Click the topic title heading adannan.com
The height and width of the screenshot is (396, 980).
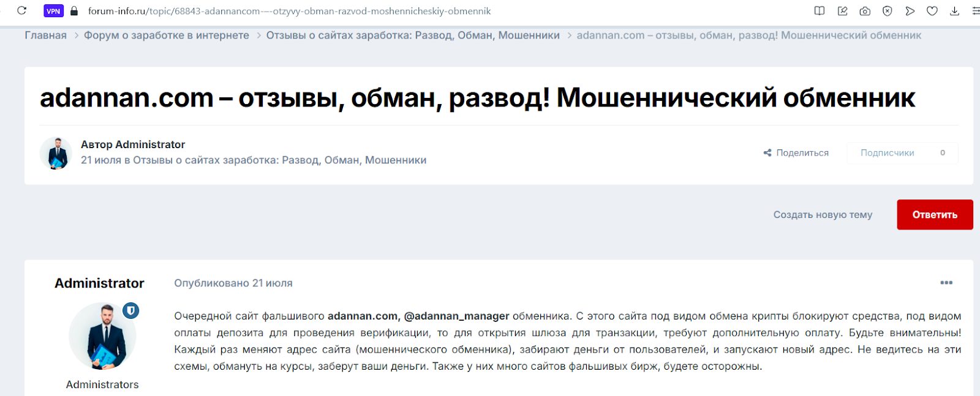tap(478, 98)
